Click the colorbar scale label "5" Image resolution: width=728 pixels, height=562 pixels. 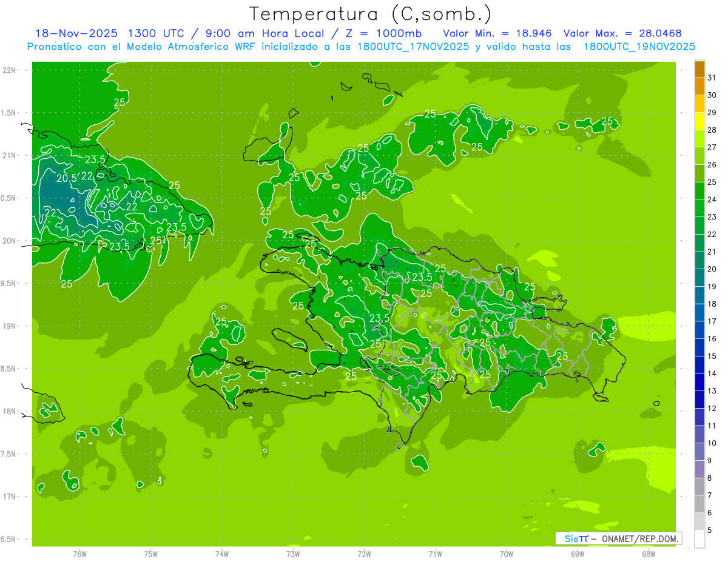pyautogui.click(x=710, y=530)
